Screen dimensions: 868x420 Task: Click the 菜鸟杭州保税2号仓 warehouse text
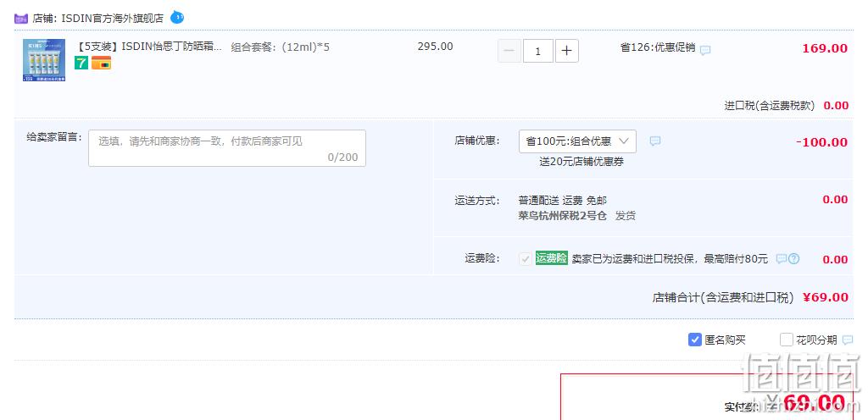563,216
